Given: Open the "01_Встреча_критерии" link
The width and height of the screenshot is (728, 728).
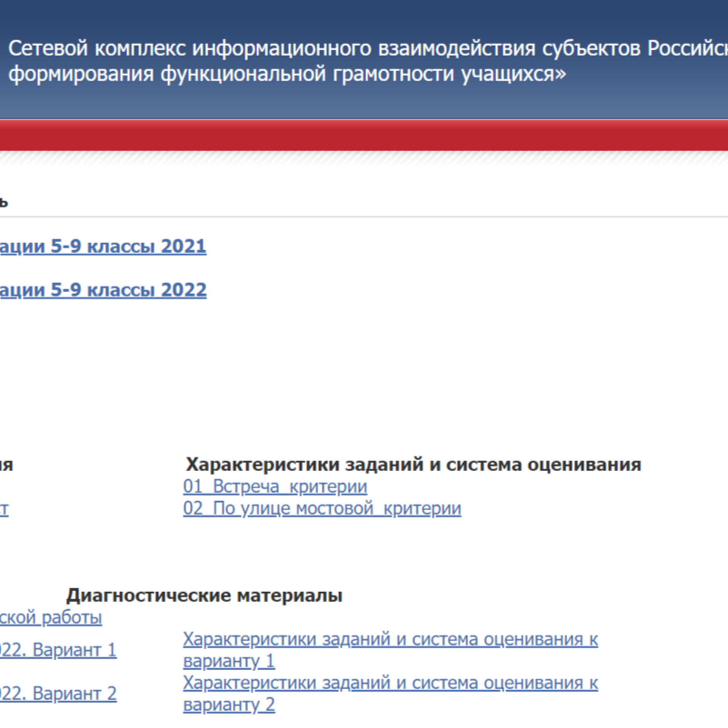Looking at the screenshot, I should coord(275,486).
